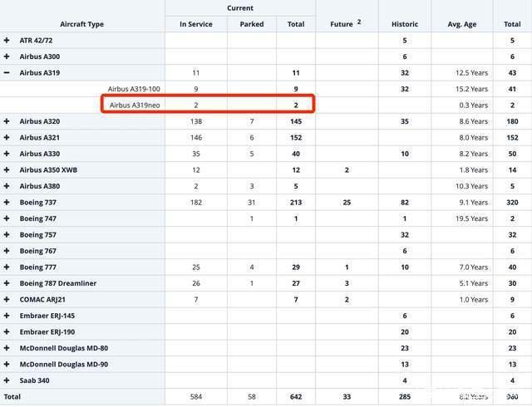The image size is (532, 407).
Task: Click the 584 in-service grand total
Action: click(196, 397)
